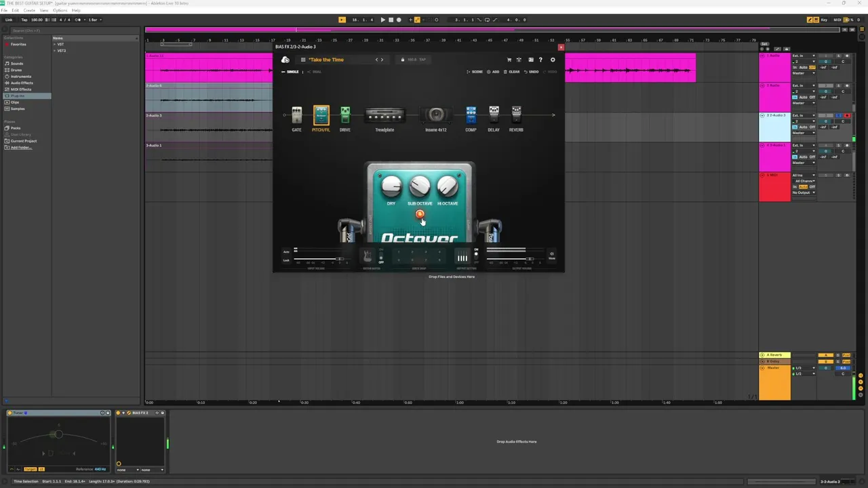Select the Insane 4x12 cabinet
This screenshot has height=488, width=868.
pos(436,115)
